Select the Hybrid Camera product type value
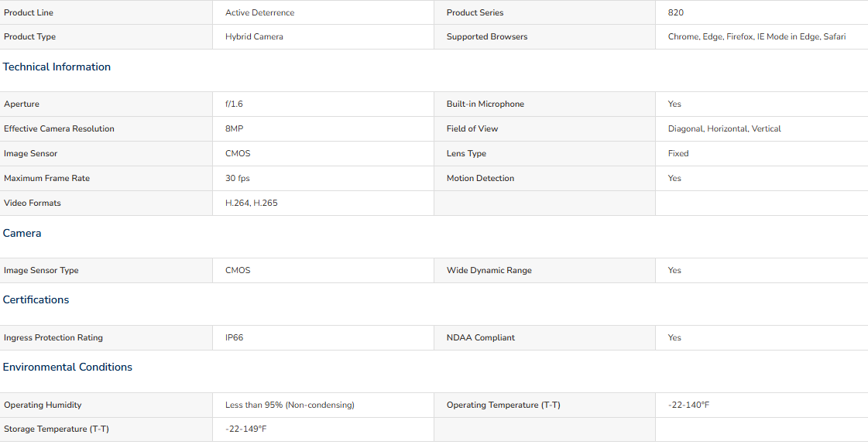This screenshot has width=868, height=448. tap(254, 37)
